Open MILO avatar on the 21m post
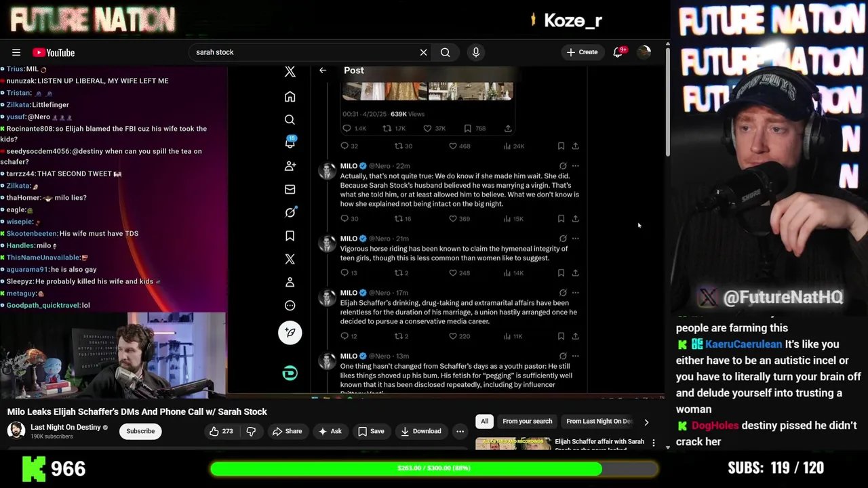The height and width of the screenshot is (488, 868). [x=327, y=244]
